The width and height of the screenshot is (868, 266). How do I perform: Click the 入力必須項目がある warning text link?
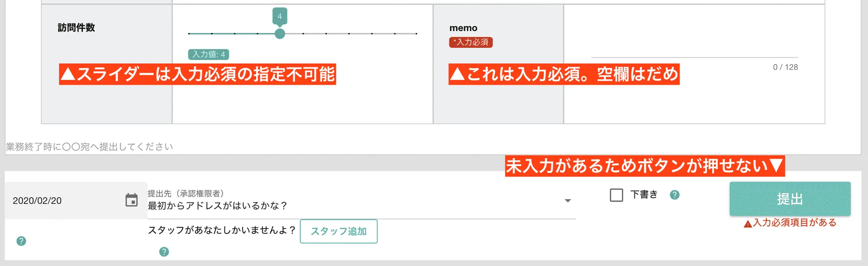794,223
